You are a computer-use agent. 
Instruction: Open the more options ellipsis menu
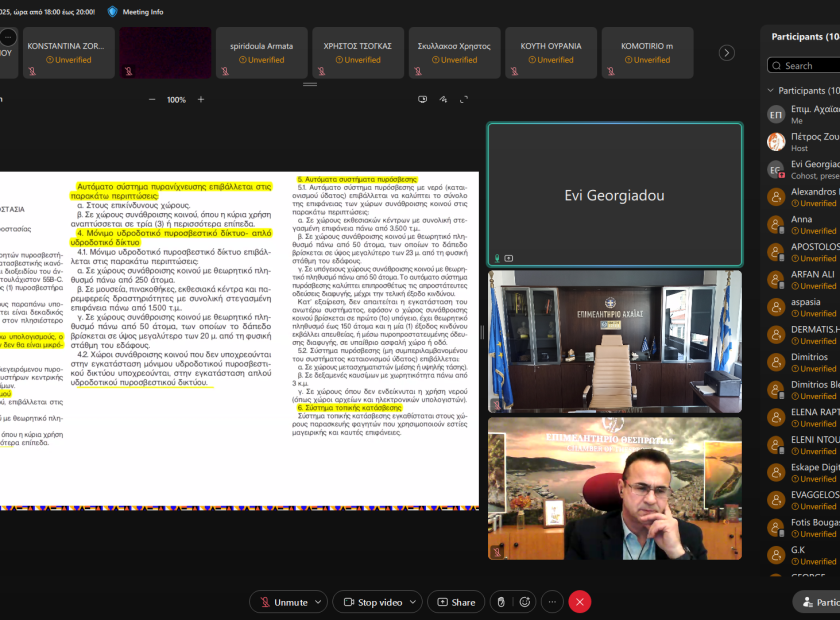point(552,602)
